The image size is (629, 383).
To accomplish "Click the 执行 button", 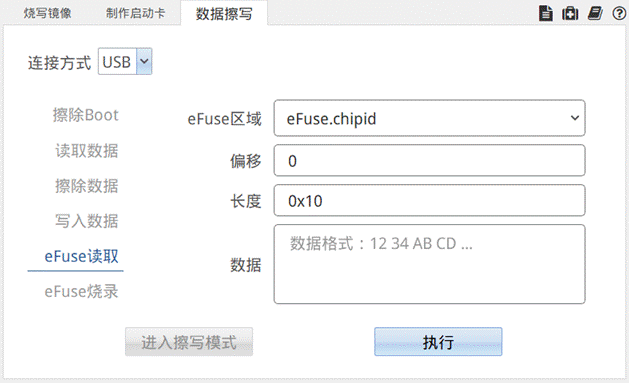I will tap(438, 342).
